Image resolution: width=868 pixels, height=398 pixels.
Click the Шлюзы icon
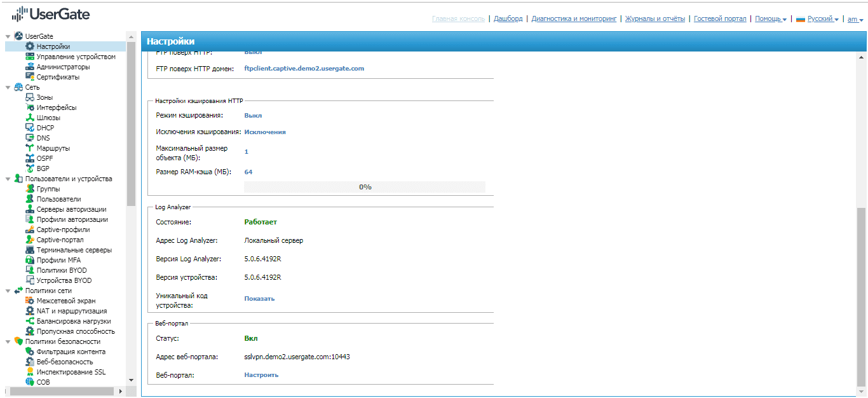click(30, 118)
